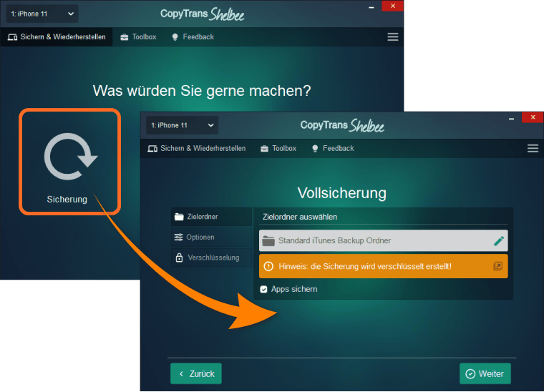
Task: Open Feedback tab in front window
Action: (x=333, y=148)
